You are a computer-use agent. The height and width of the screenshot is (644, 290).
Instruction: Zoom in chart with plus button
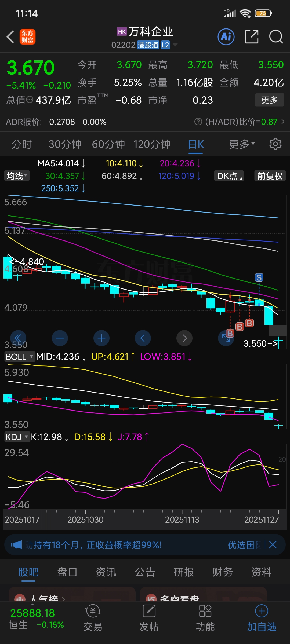pyautogui.click(x=102, y=338)
